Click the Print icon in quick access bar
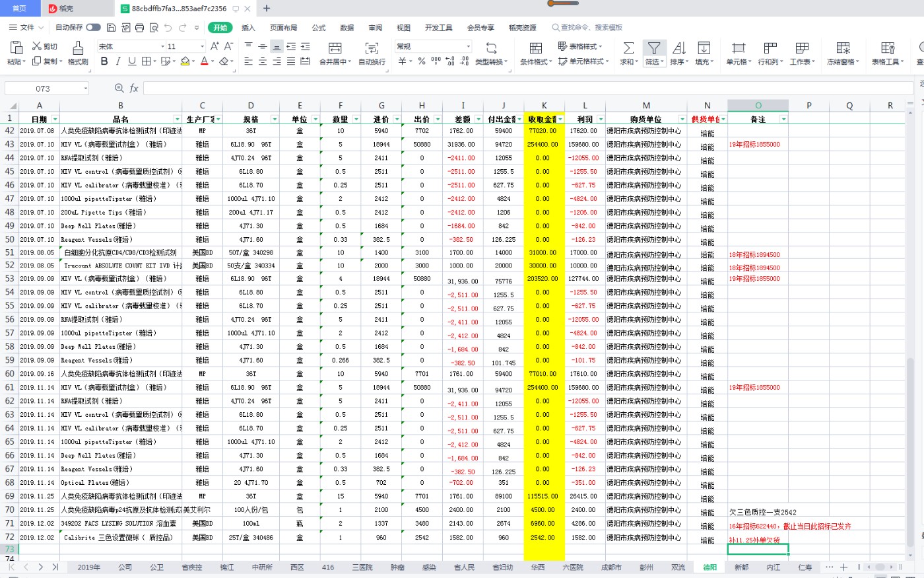The width and height of the screenshot is (924, 578). coord(139,28)
